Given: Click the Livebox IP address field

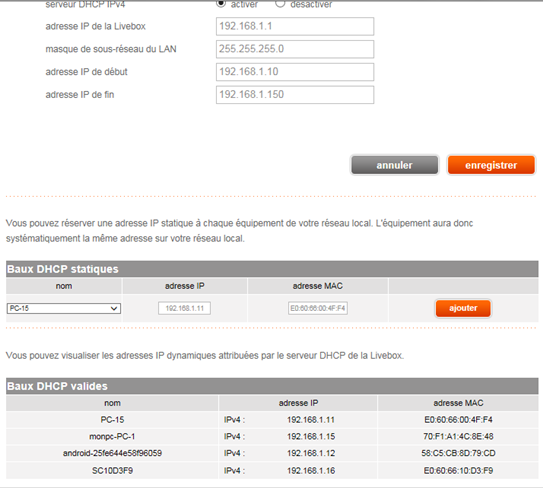Looking at the screenshot, I should coord(295,26).
